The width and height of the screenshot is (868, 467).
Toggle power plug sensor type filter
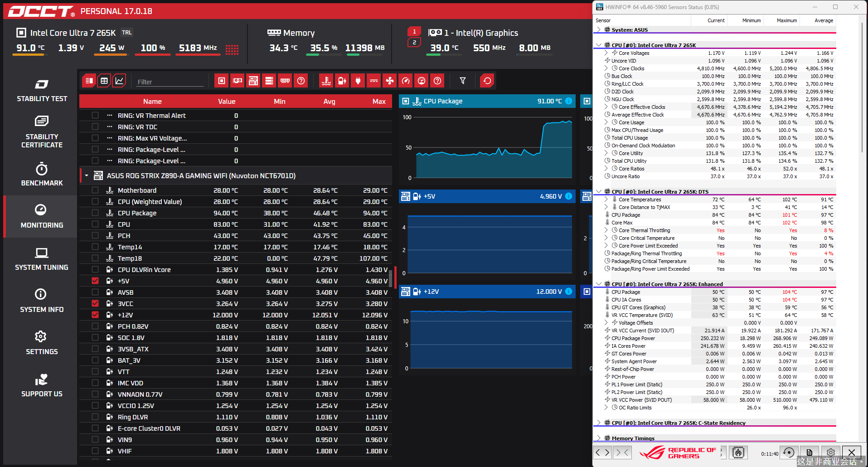click(x=358, y=81)
